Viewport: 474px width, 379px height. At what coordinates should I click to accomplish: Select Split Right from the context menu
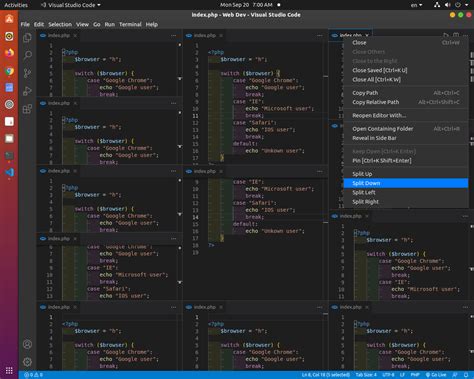pyautogui.click(x=406, y=202)
